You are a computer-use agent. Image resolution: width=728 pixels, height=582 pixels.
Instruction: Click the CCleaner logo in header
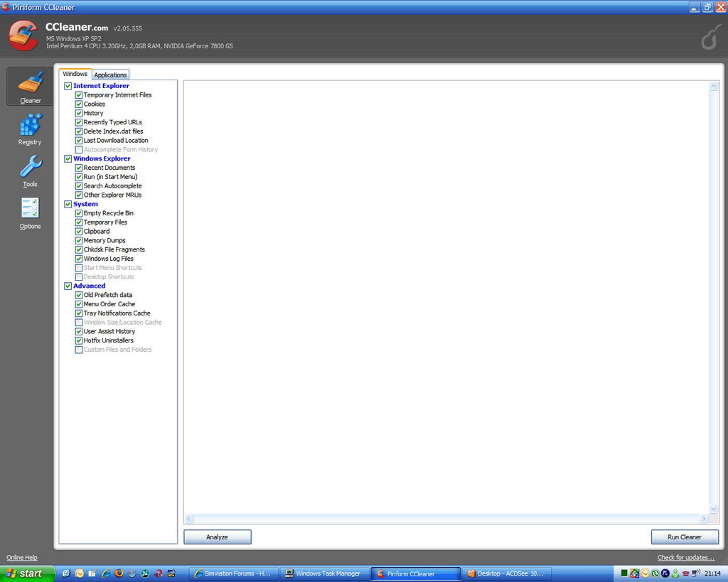tap(23, 36)
